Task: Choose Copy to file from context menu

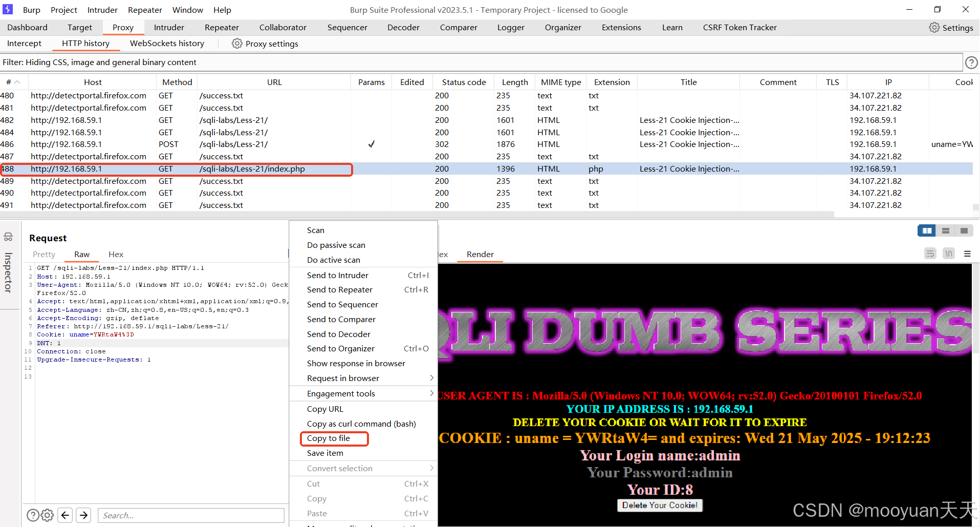Action: click(363, 438)
